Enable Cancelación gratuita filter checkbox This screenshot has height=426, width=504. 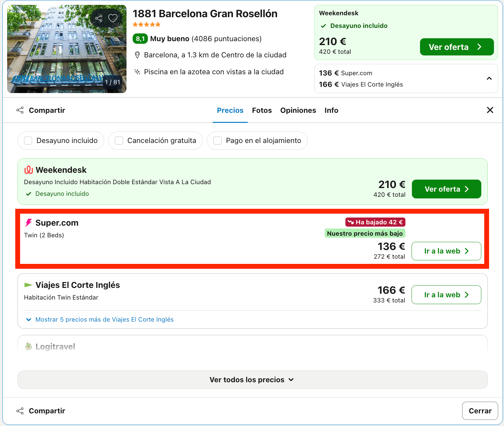coord(119,141)
